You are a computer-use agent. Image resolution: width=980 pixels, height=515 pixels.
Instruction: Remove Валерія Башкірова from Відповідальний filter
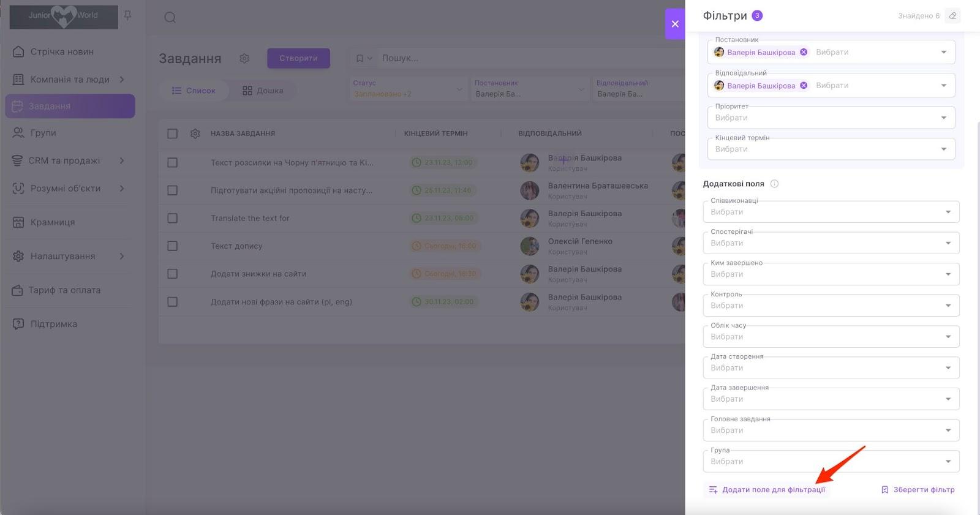click(x=804, y=85)
